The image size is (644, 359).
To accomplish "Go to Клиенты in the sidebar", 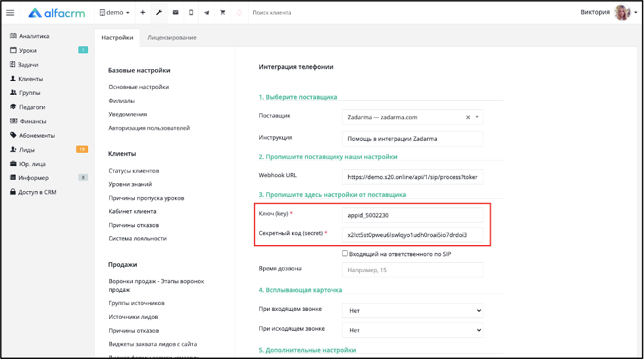I will point(27,79).
